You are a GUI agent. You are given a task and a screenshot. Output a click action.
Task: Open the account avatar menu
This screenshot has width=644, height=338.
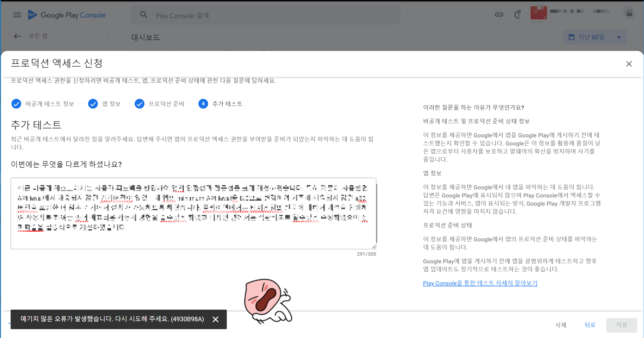[629, 13]
